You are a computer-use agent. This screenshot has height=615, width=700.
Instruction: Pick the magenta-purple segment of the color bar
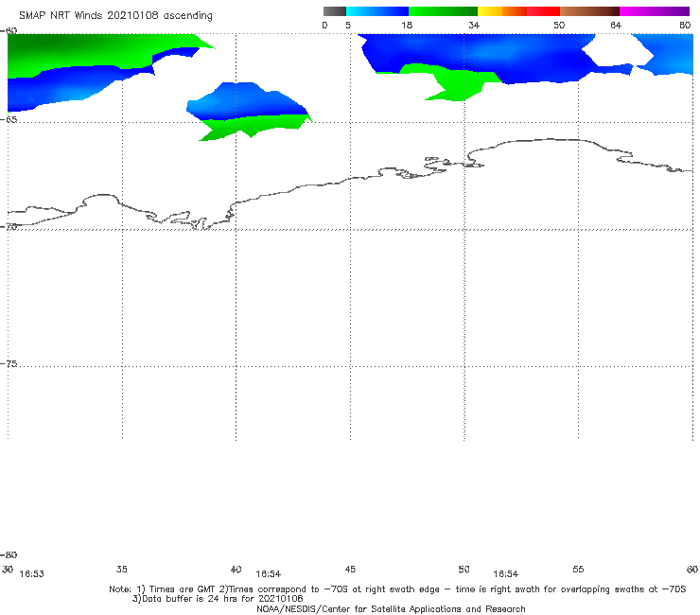pos(655,11)
